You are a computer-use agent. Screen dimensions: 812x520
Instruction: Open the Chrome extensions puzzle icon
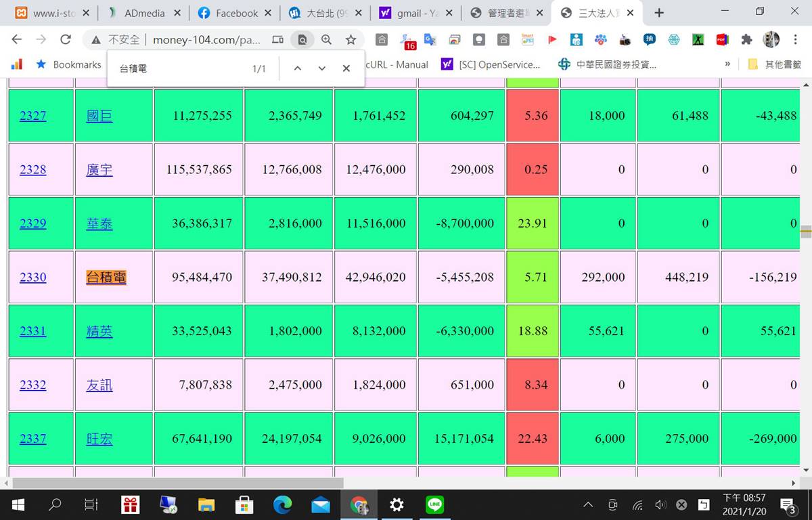(x=746, y=40)
